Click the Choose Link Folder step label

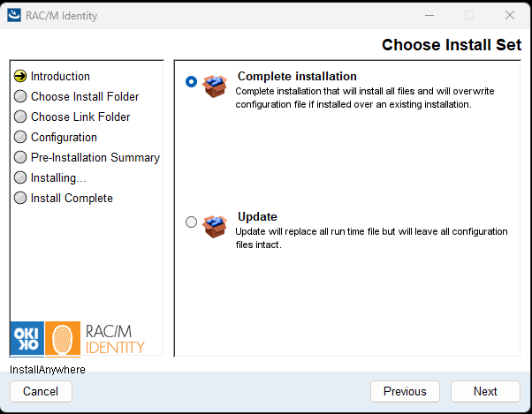pyautogui.click(x=80, y=117)
